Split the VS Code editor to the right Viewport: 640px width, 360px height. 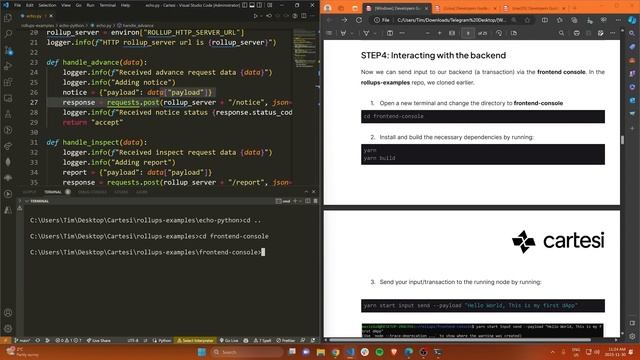(x=304, y=16)
